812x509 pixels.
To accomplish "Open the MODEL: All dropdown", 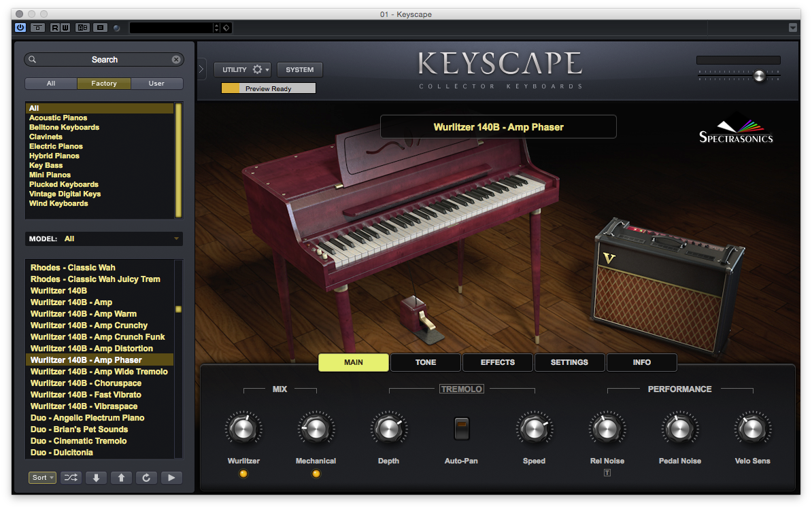I will [x=103, y=239].
